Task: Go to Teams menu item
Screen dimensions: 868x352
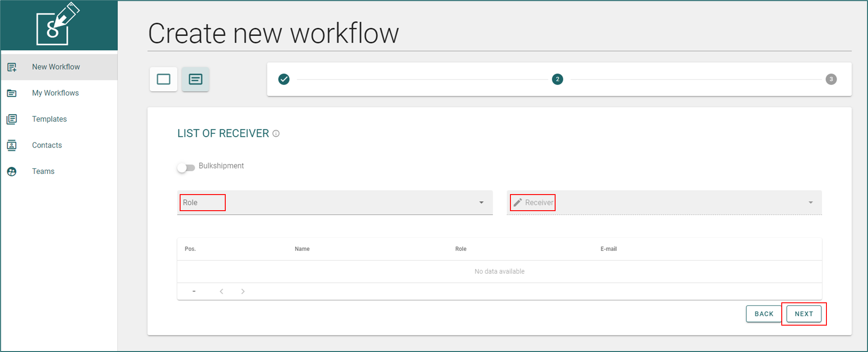Action: 59,171
